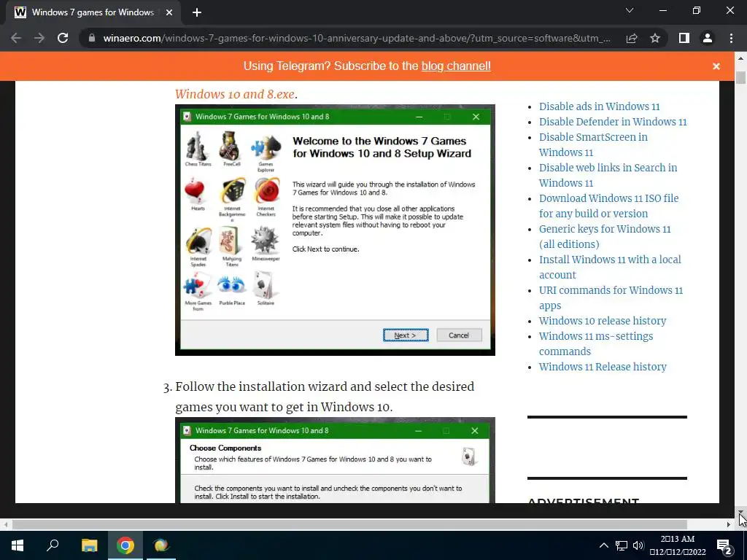Click the padlock site info icon
Image resolution: width=747 pixels, height=560 pixels.
(92, 38)
